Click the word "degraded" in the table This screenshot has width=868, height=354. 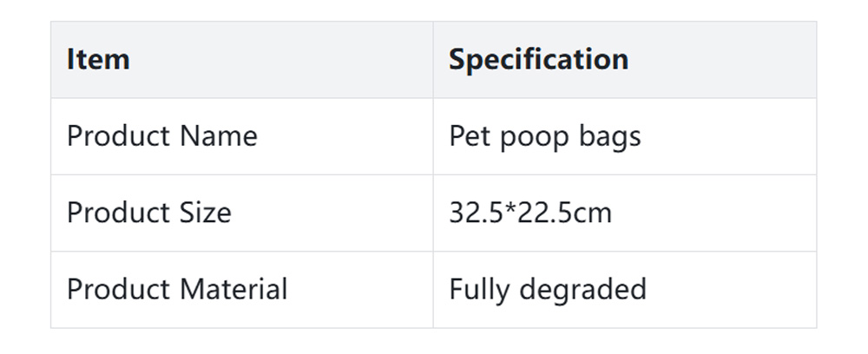[x=583, y=290]
